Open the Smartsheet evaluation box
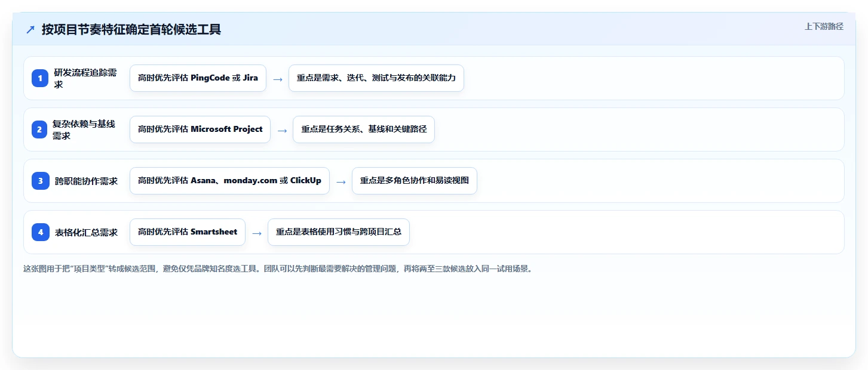Viewport: 868px width, 370px height. pos(188,232)
